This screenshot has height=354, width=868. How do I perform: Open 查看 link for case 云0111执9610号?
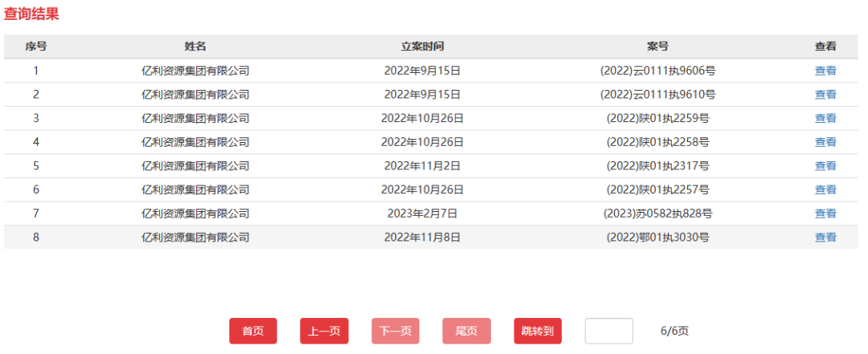(825, 95)
